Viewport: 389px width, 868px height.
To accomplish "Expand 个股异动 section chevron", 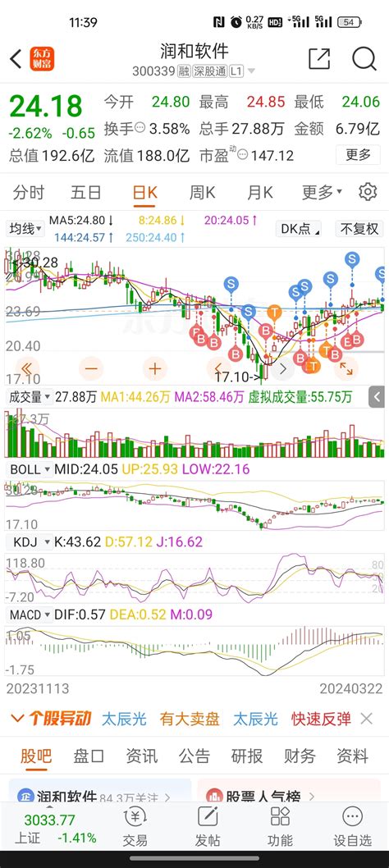I will 17,719.
